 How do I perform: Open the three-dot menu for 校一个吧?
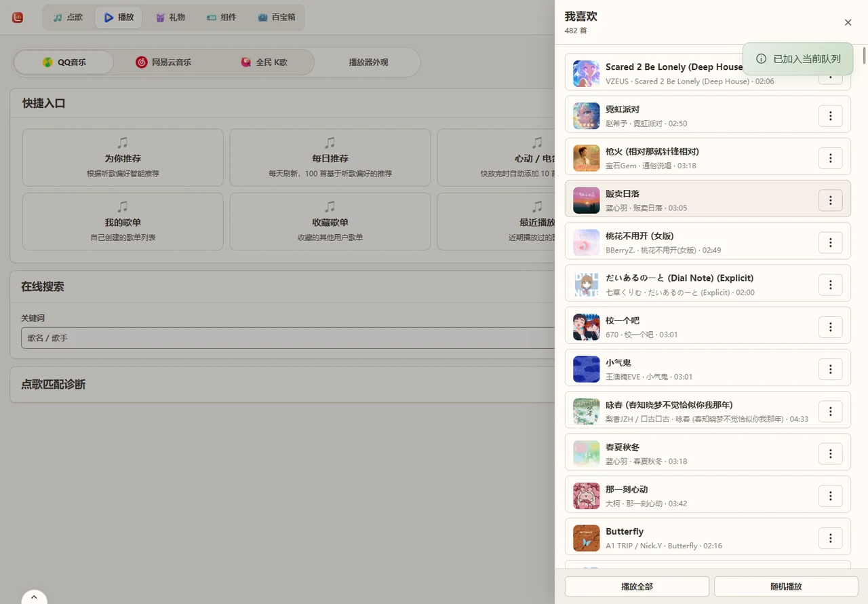830,327
